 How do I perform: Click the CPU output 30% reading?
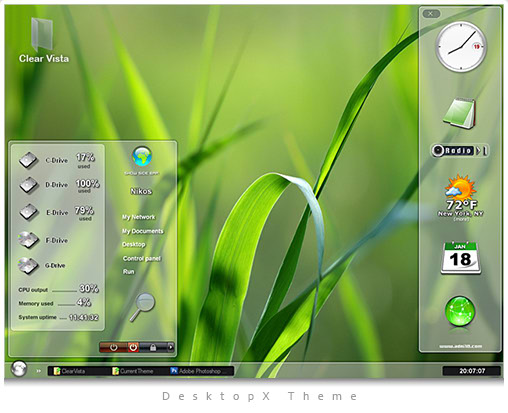tap(89, 288)
